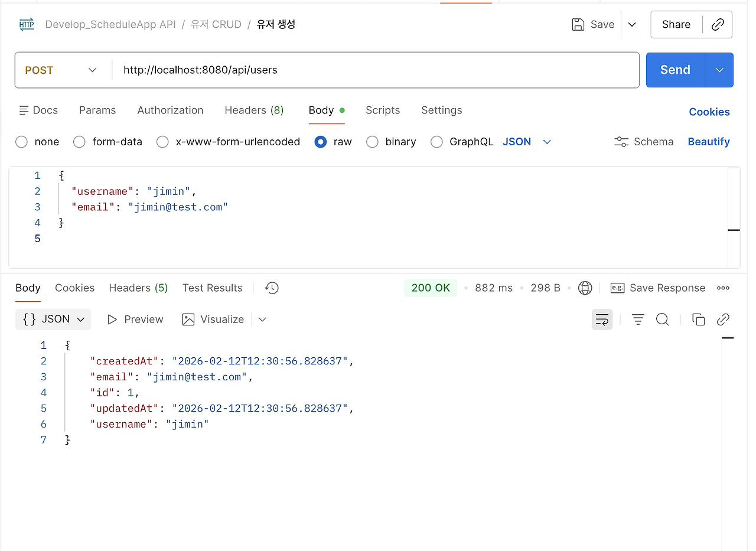Search the response with magnifier icon
This screenshot has width=756, height=551.
click(663, 319)
